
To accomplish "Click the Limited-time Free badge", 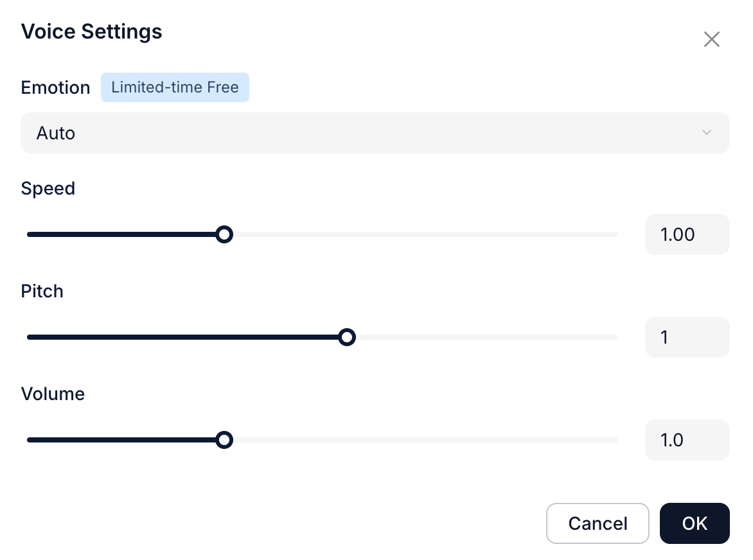I will [175, 87].
